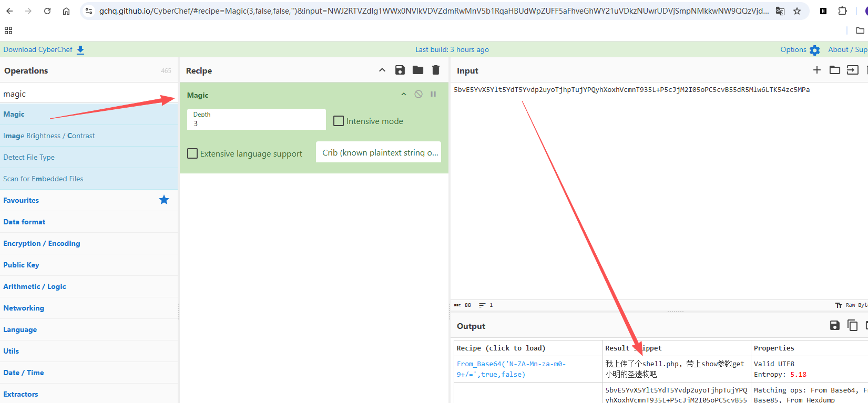Click input character count 88
The height and width of the screenshot is (403, 868).
pos(463,305)
